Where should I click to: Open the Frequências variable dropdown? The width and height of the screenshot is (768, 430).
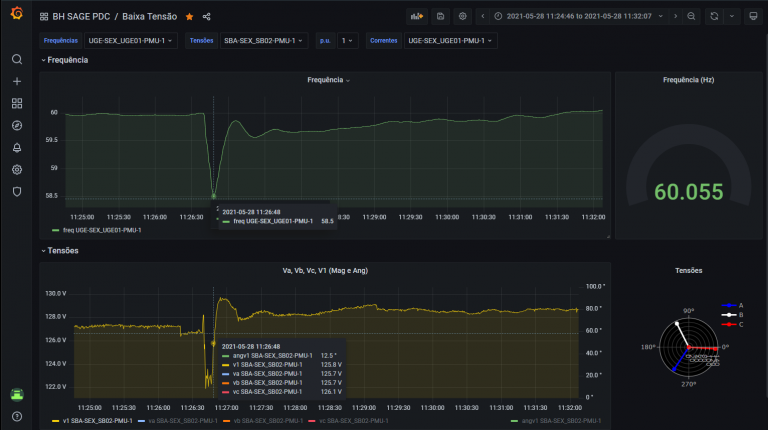tap(132, 41)
